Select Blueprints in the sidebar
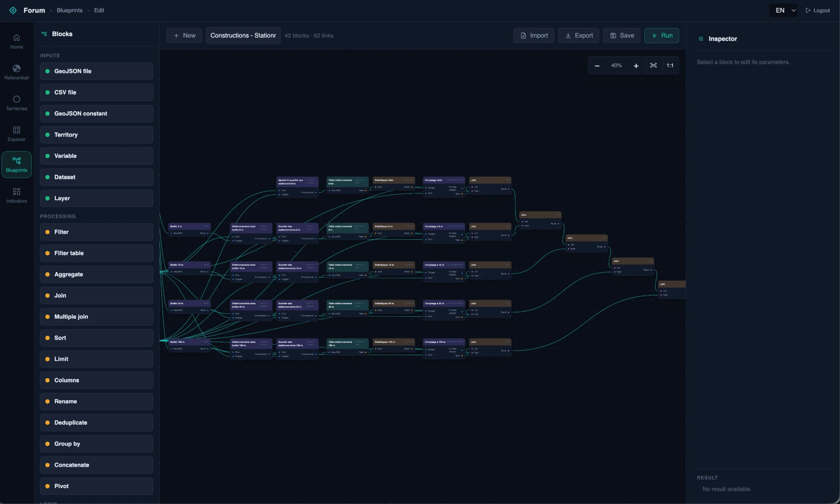This screenshot has width=840, height=504. point(17,165)
